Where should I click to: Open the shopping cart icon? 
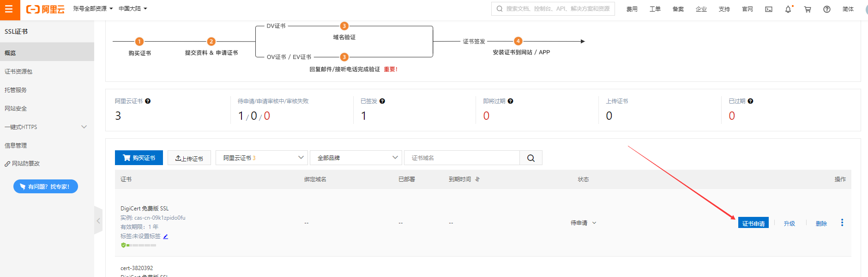[x=808, y=9]
